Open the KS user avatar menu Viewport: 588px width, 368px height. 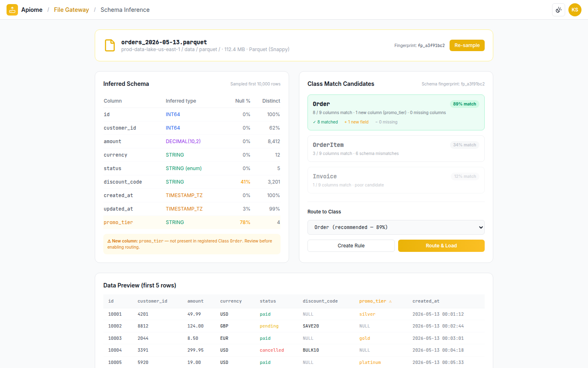pos(575,10)
